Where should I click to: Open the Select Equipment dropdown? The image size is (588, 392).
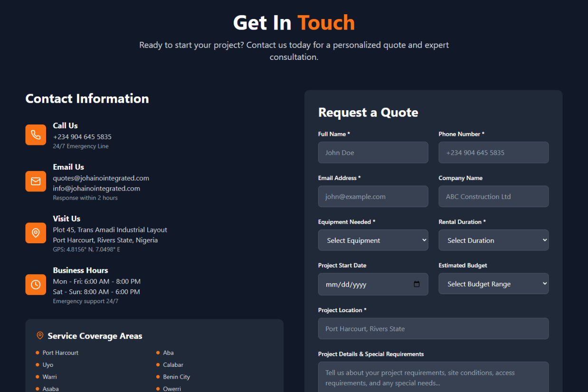(x=373, y=240)
